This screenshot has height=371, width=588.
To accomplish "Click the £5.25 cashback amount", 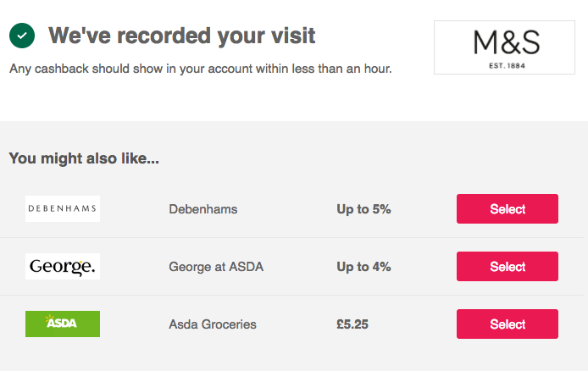I will [x=352, y=324].
